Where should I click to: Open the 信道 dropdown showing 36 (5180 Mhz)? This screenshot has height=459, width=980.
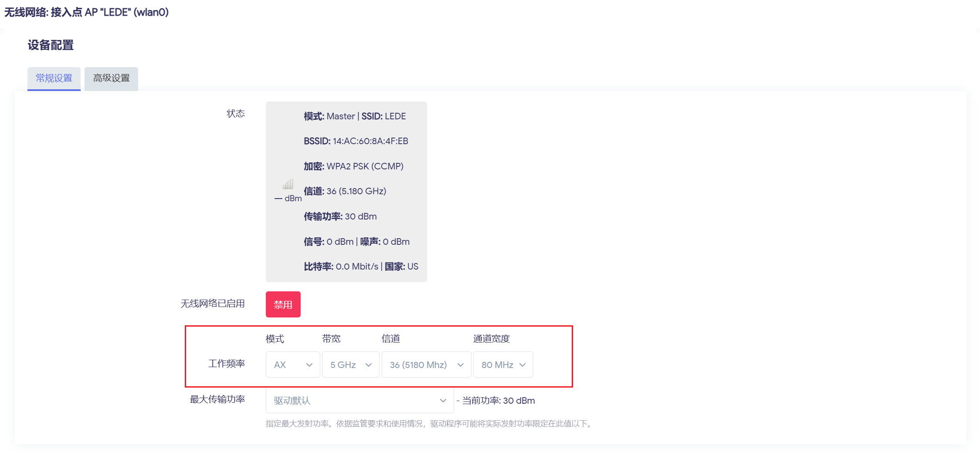[426, 364]
